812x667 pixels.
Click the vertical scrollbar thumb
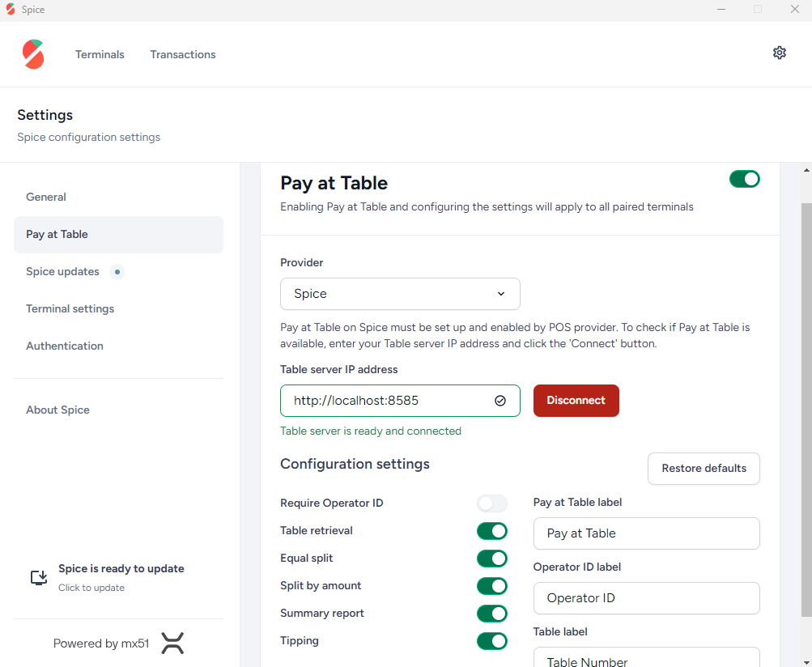[x=806, y=410]
